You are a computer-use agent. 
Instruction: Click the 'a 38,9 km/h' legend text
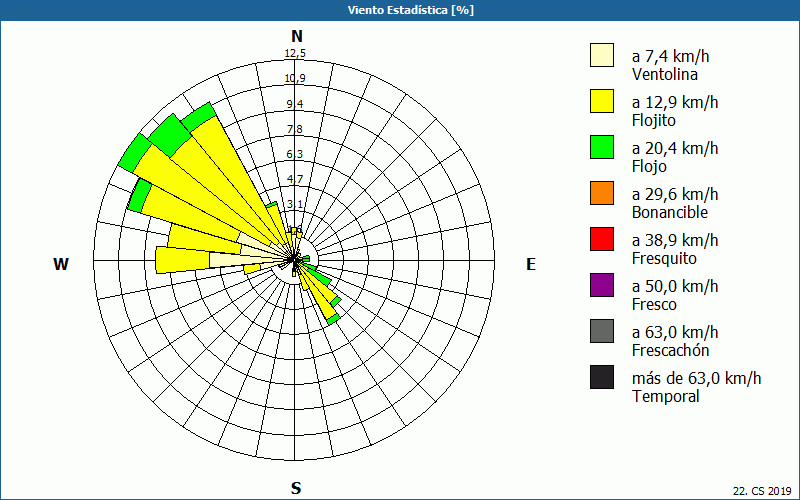coord(675,240)
